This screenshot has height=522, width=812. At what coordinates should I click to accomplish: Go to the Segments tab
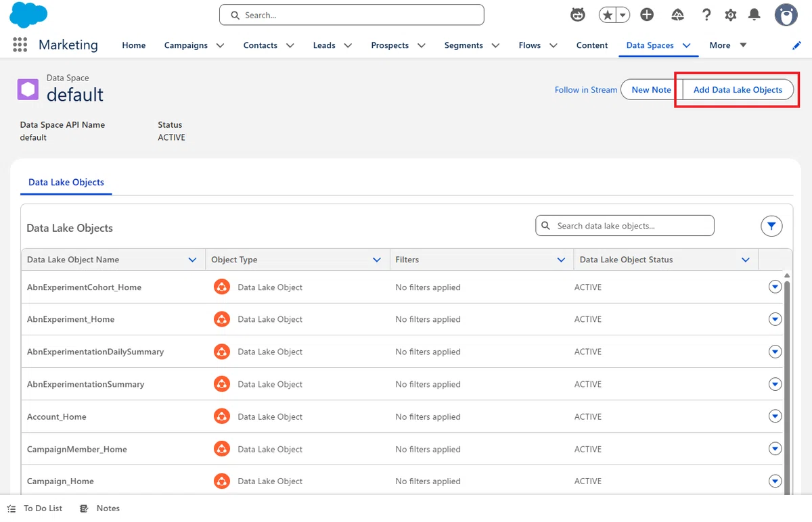464,45
